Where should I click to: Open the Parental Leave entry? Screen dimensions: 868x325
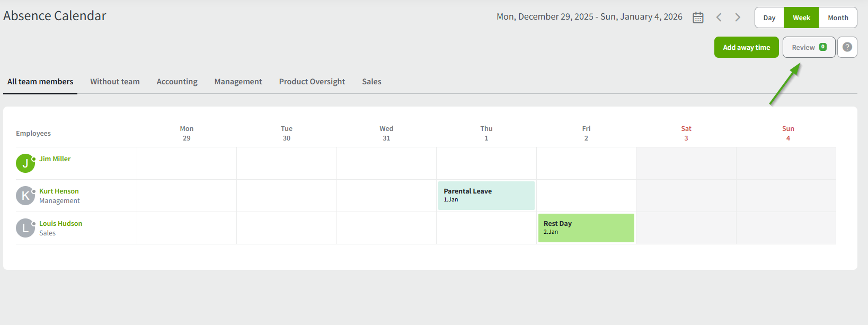click(486, 196)
